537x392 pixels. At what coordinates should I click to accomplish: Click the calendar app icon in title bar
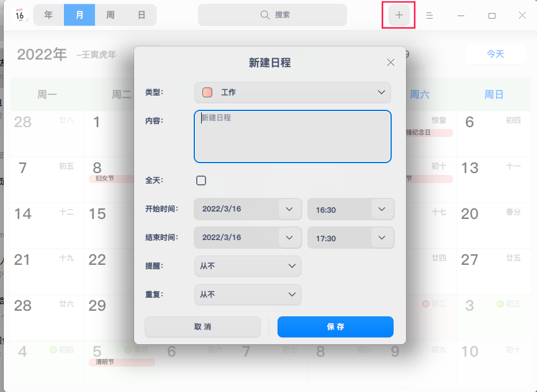(19, 15)
